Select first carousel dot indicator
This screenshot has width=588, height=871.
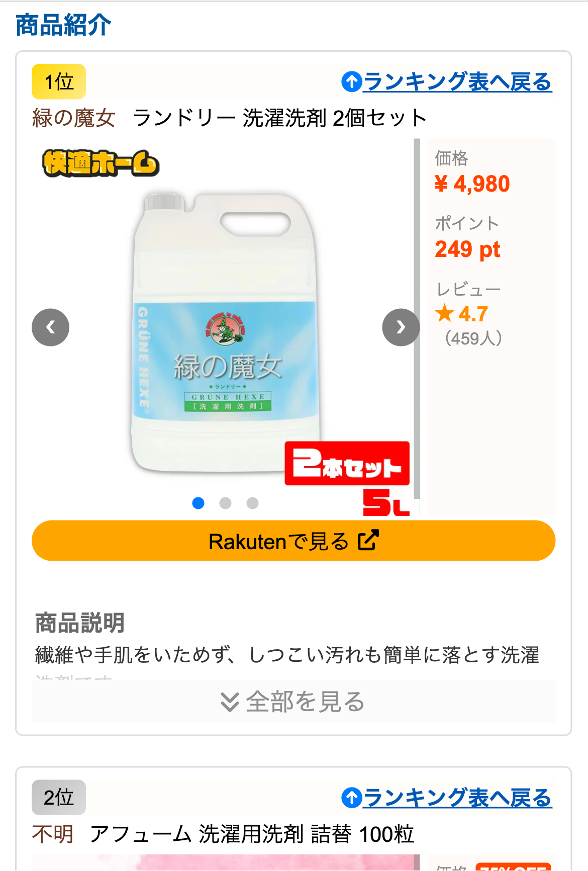tap(199, 503)
